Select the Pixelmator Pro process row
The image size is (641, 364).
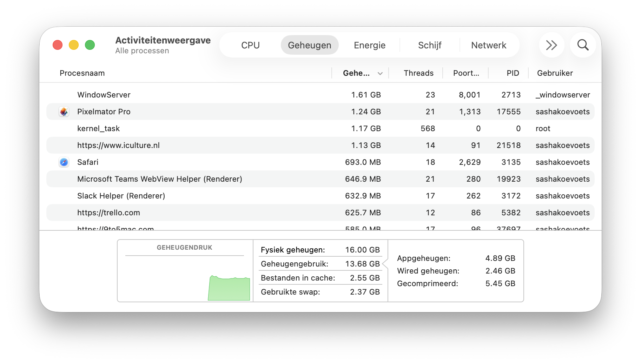(x=320, y=112)
